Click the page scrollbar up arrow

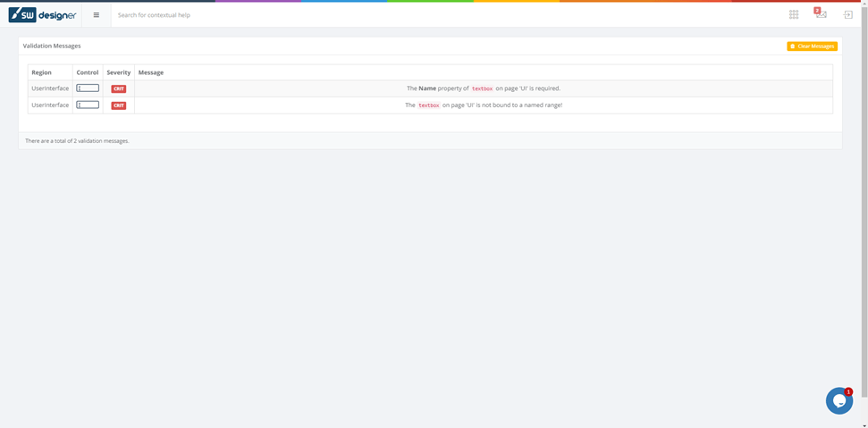point(864,4)
